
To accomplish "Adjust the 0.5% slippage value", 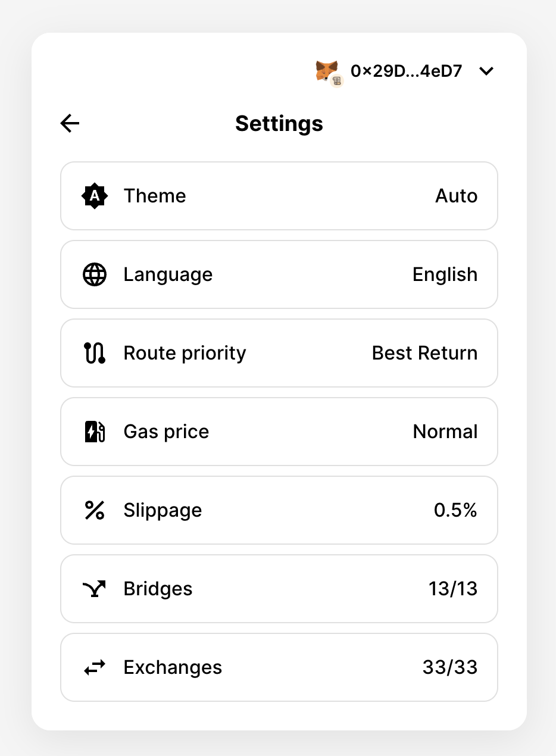I will coord(455,510).
